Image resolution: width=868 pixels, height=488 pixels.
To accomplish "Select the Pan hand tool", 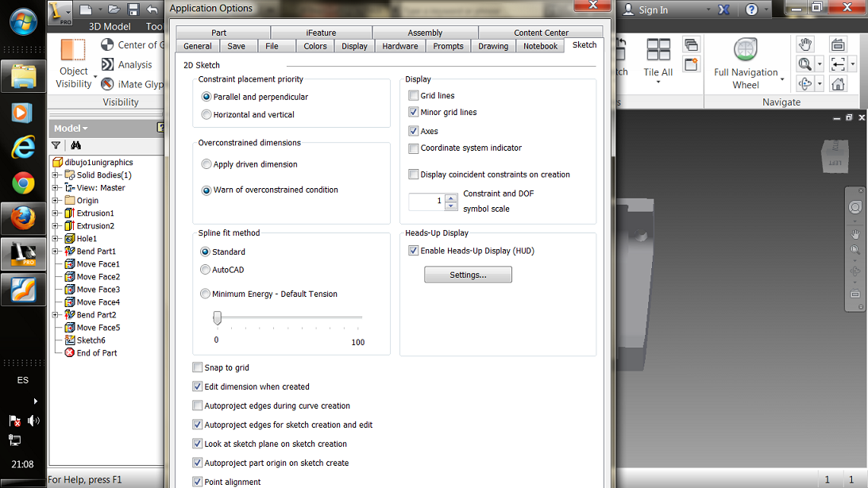I will tap(805, 44).
